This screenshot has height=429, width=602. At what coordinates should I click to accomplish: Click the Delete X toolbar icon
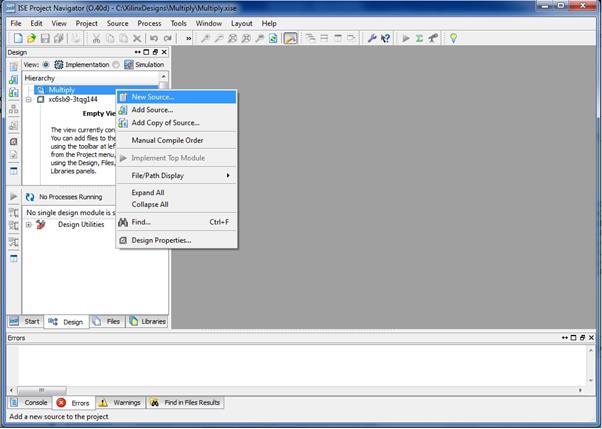137,38
